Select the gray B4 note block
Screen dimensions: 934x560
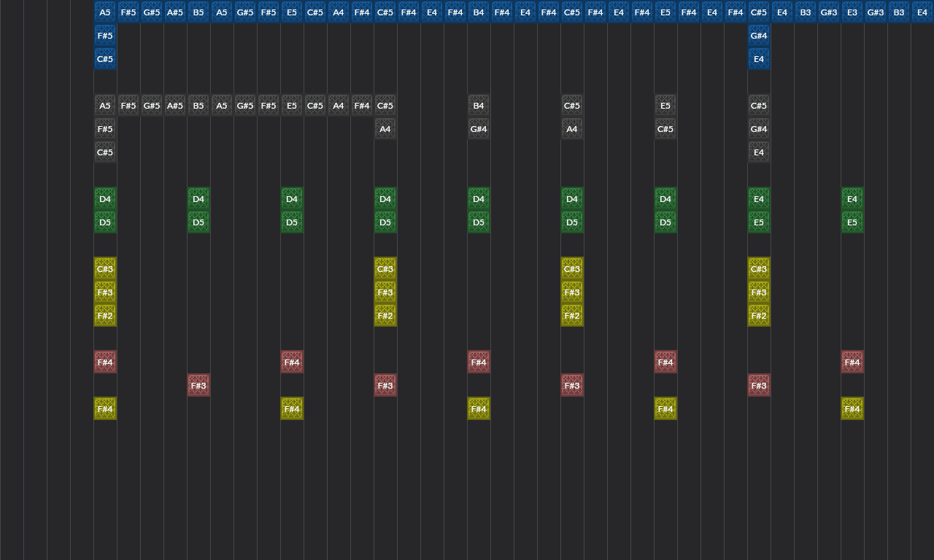coord(479,106)
